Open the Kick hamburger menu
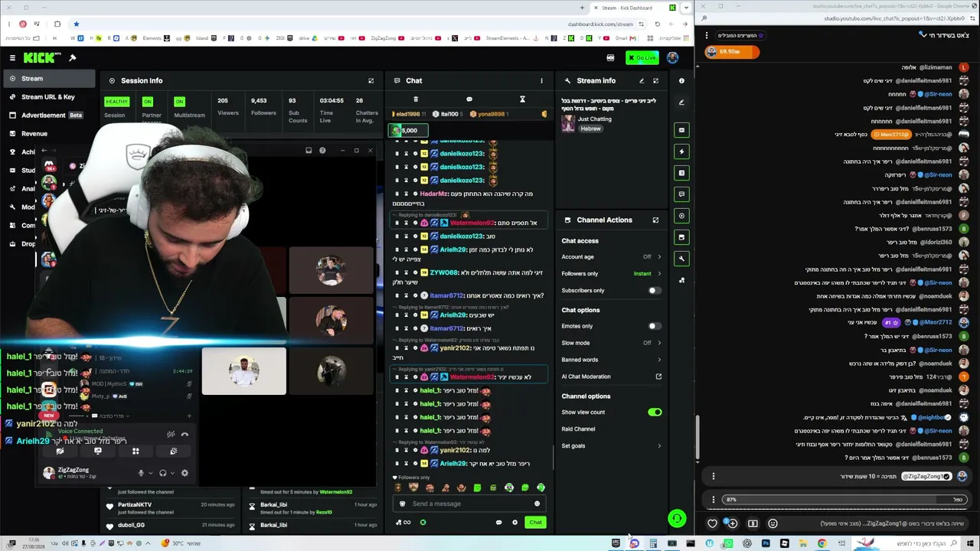980x551 pixels. (x=12, y=57)
